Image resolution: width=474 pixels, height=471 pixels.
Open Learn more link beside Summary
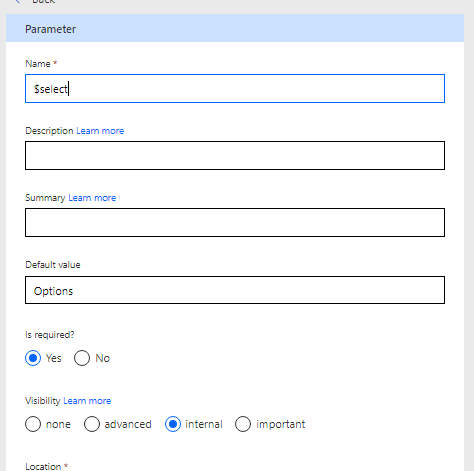(x=92, y=198)
